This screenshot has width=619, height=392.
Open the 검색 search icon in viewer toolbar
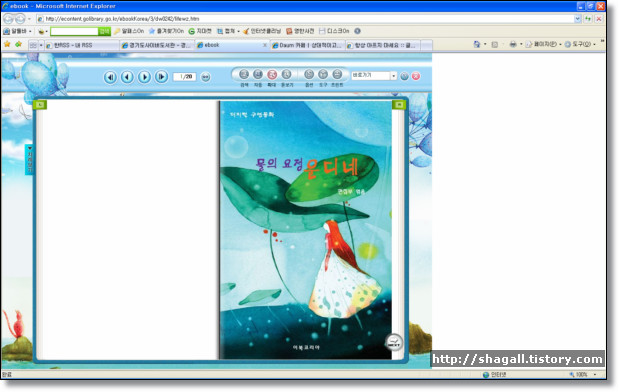pyautogui.click(x=244, y=74)
